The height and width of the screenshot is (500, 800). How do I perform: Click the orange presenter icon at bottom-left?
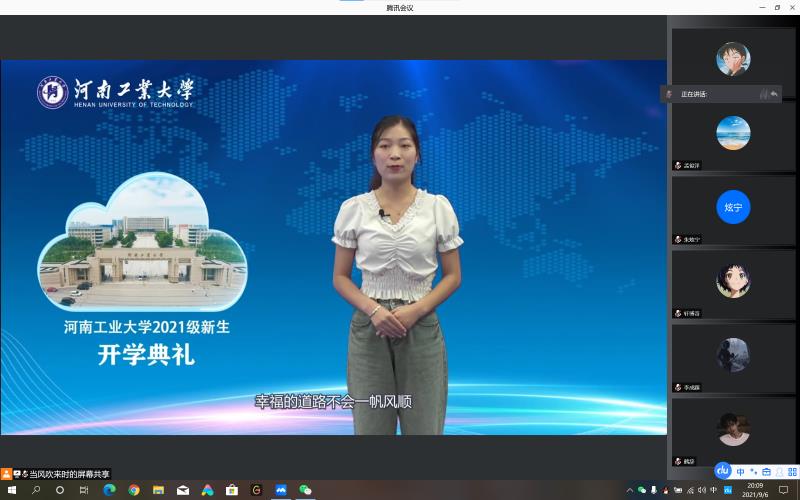(6, 474)
